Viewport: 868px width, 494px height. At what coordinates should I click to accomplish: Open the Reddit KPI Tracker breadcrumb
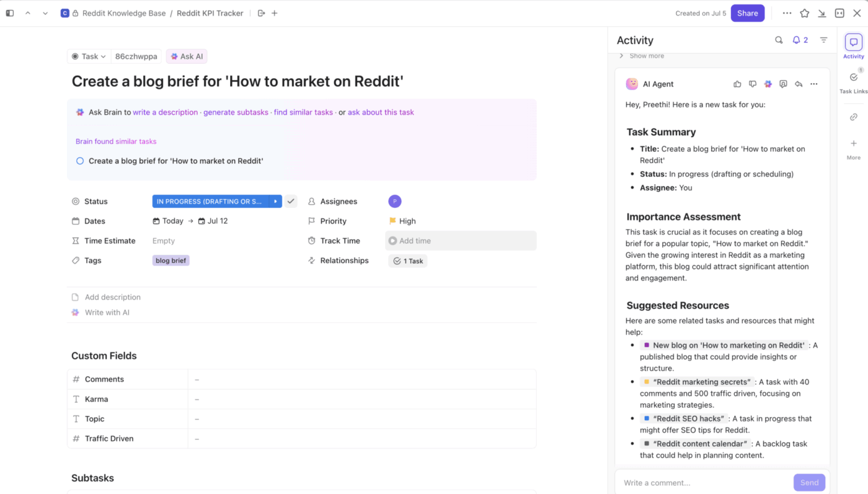[210, 12]
